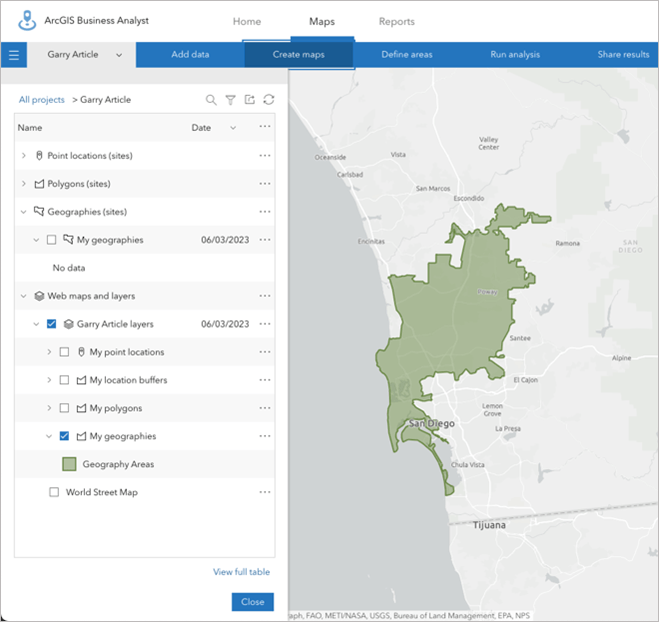Click the All projects breadcrumb link
659x622 pixels.
click(42, 100)
